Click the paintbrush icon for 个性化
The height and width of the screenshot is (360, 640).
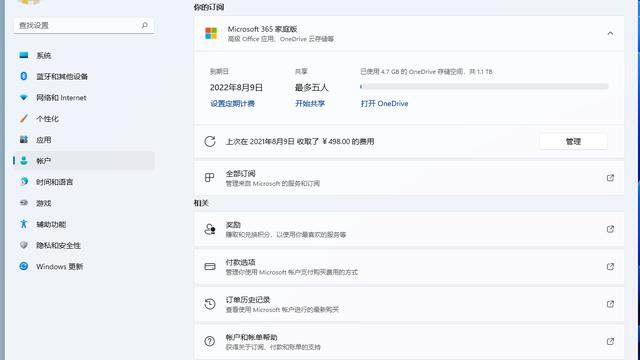point(24,118)
